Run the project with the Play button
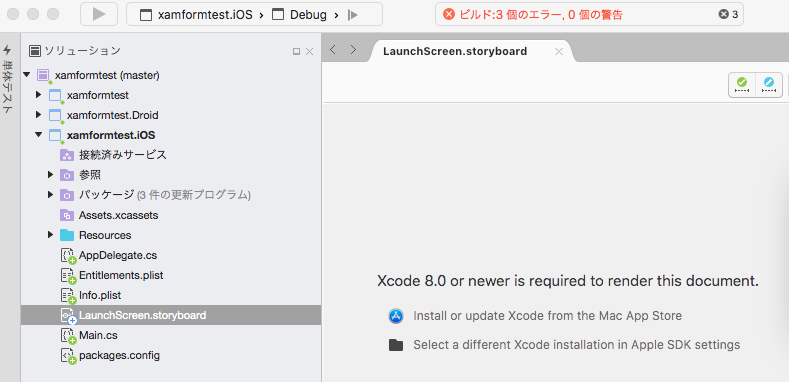This screenshot has width=789, height=382. click(99, 14)
